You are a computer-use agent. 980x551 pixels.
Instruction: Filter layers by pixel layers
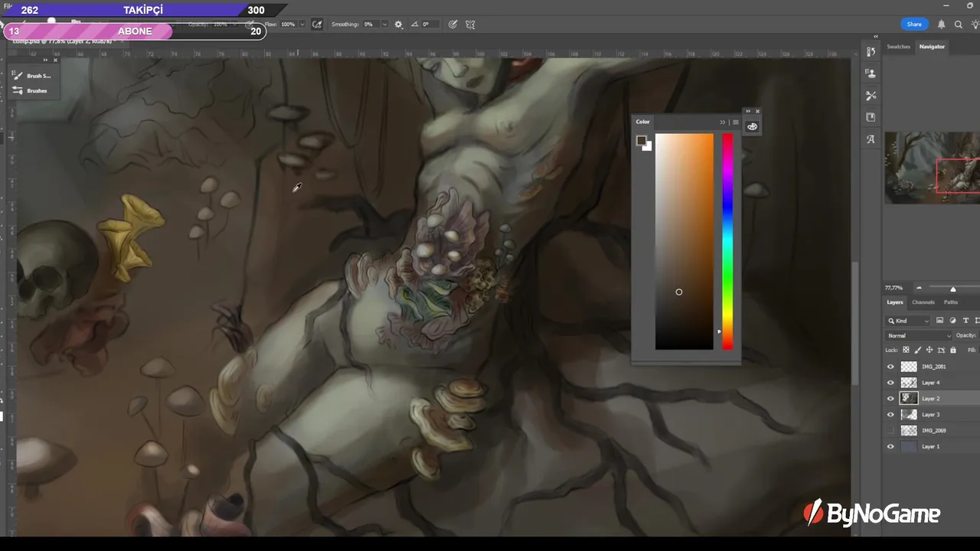click(939, 321)
